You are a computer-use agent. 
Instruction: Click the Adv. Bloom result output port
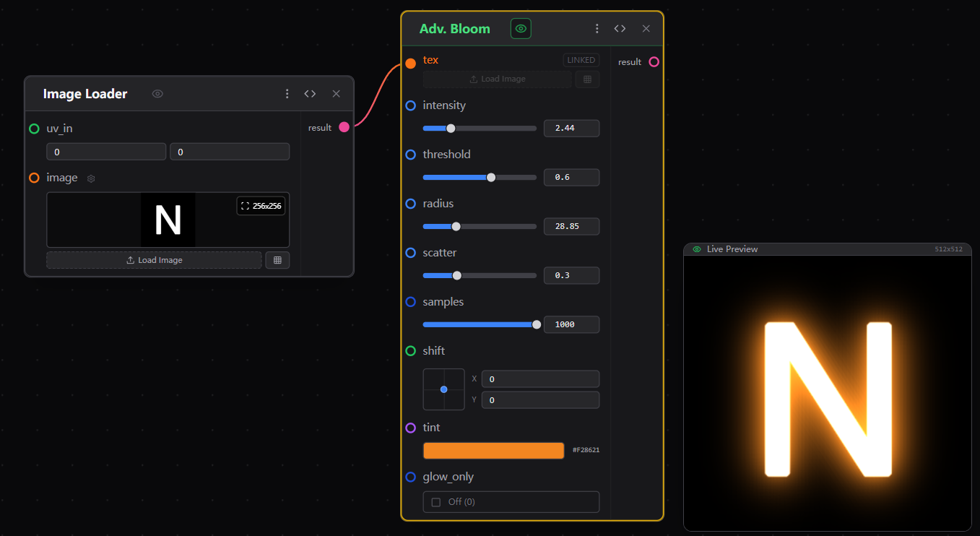[654, 62]
